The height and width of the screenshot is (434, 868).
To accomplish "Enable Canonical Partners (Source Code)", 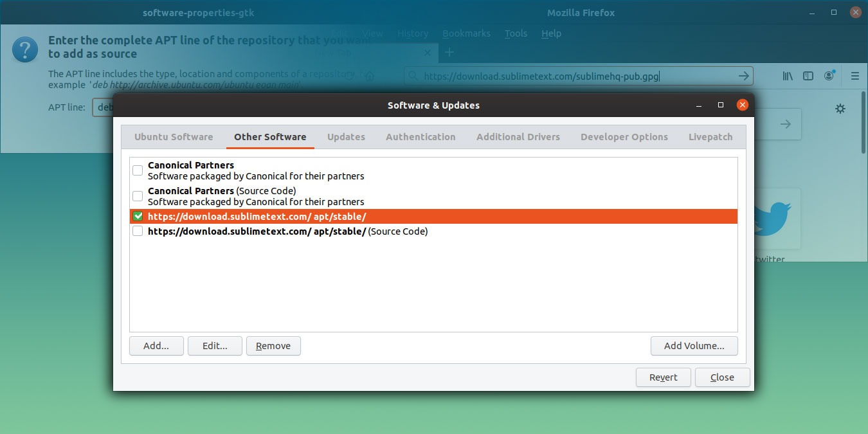I will click(137, 195).
